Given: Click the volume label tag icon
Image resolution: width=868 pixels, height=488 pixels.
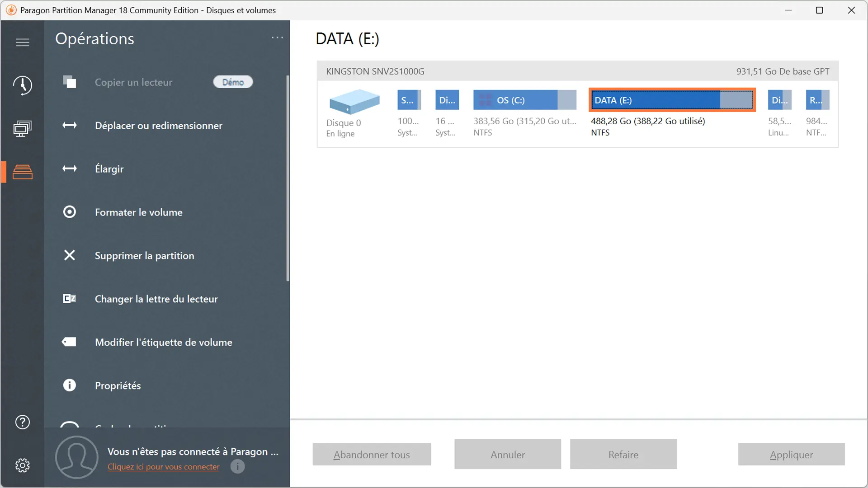Looking at the screenshot, I should tap(69, 342).
